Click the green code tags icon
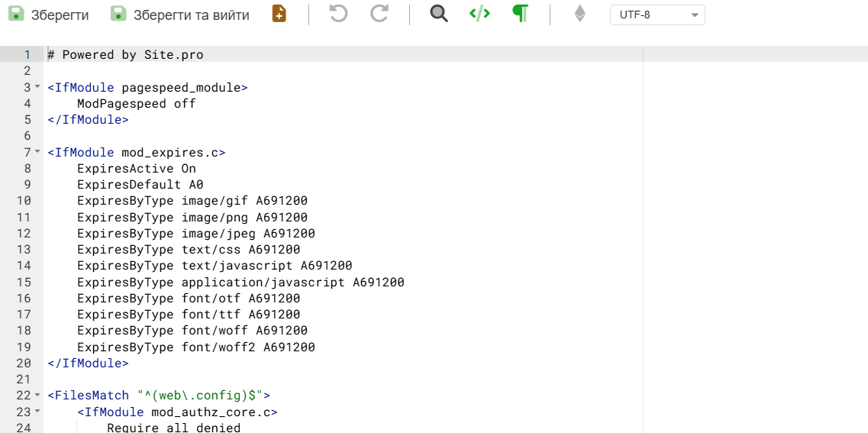The width and height of the screenshot is (868, 433). [479, 14]
